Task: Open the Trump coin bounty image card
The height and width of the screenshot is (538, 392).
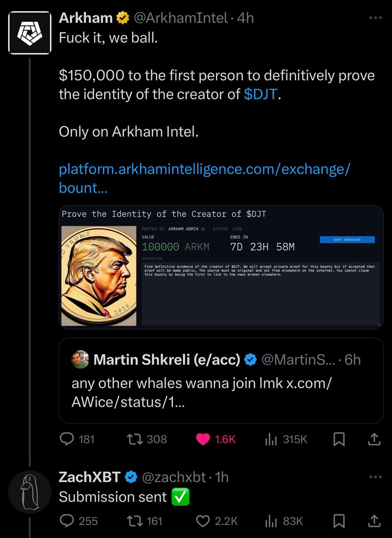Action: tap(221, 267)
